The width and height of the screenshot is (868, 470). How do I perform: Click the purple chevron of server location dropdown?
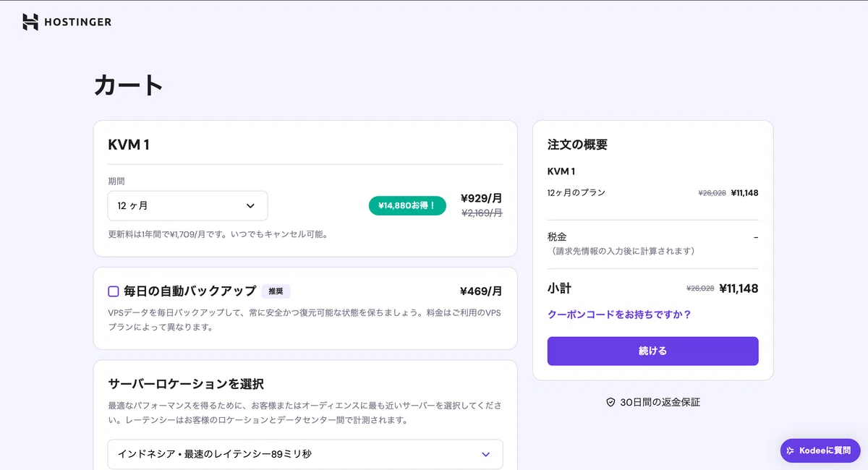click(485, 454)
